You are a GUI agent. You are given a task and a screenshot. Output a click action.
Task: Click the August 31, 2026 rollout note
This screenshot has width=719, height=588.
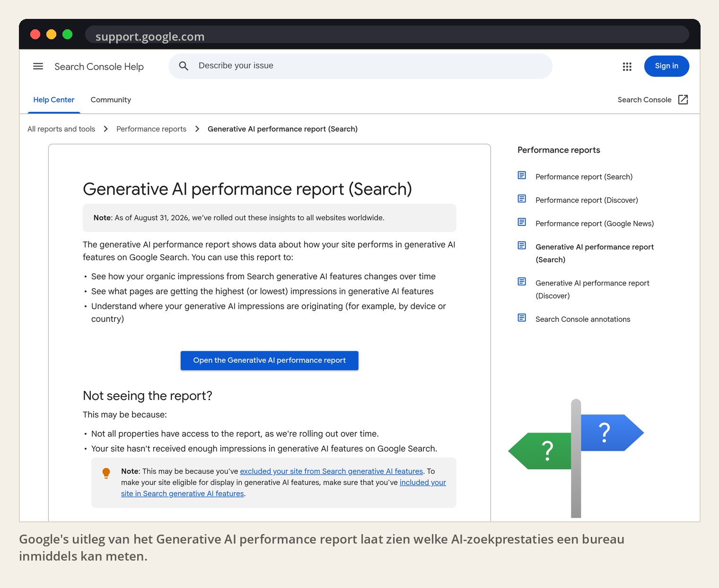coord(270,218)
